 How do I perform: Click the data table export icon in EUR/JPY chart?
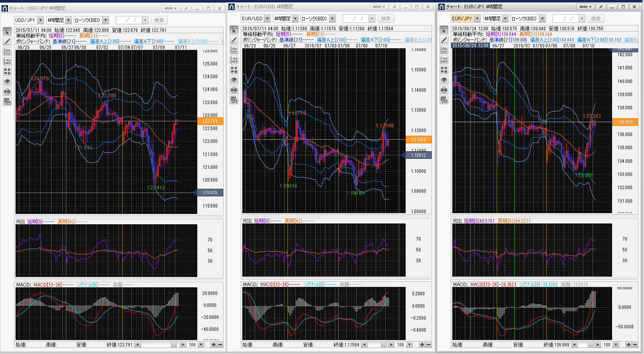444,100
